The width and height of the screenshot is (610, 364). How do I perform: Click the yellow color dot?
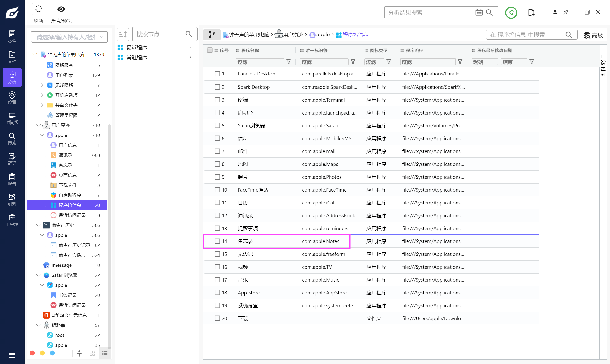pos(42,353)
